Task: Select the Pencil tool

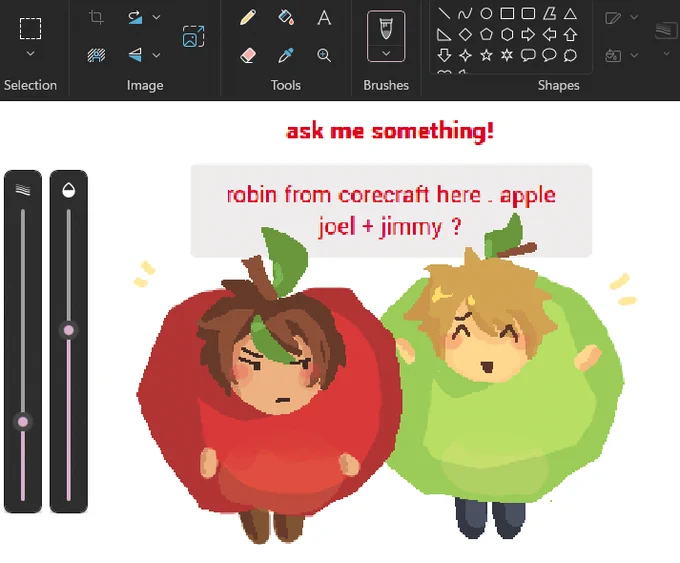Action: tap(248, 18)
